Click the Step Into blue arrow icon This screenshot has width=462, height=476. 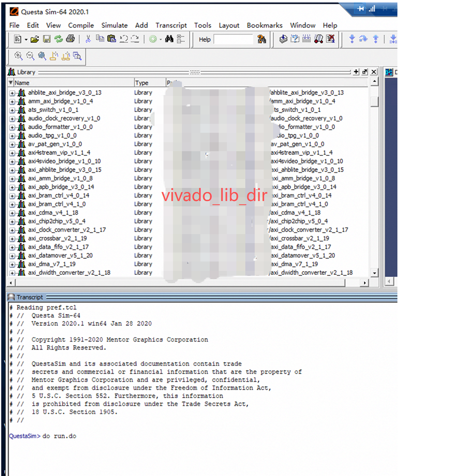point(352,39)
